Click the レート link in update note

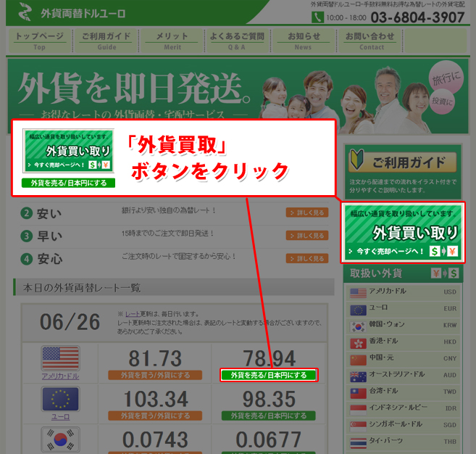coord(132,314)
